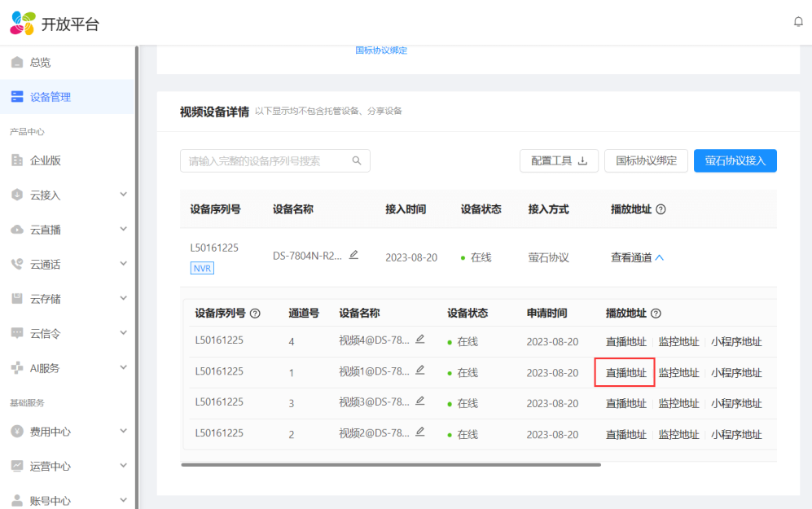Screen dimensions: 812x509
Task: Expand the 云通话 menu chevron
Action: pyautogui.click(x=123, y=264)
